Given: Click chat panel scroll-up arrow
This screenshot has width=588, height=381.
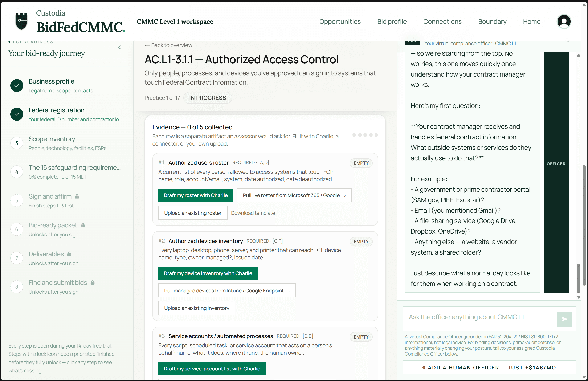Looking at the screenshot, I should tap(578, 55).
